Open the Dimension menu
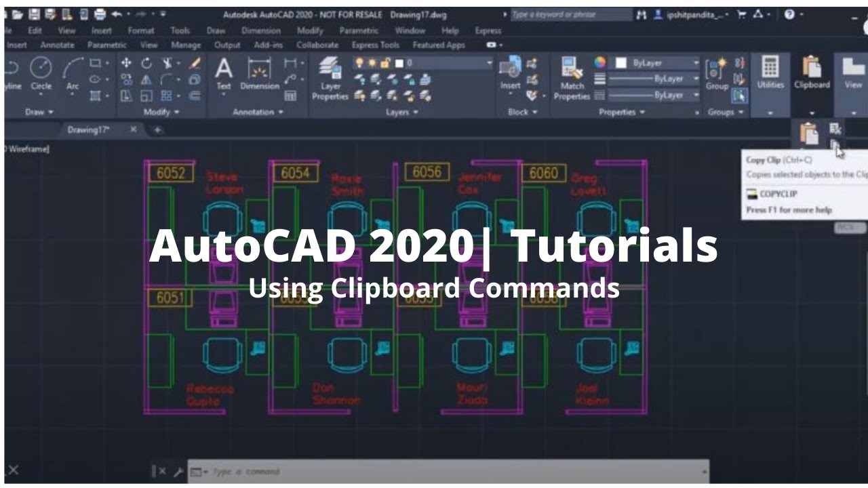Viewport: 868px width, 488px height. [x=261, y=30]
